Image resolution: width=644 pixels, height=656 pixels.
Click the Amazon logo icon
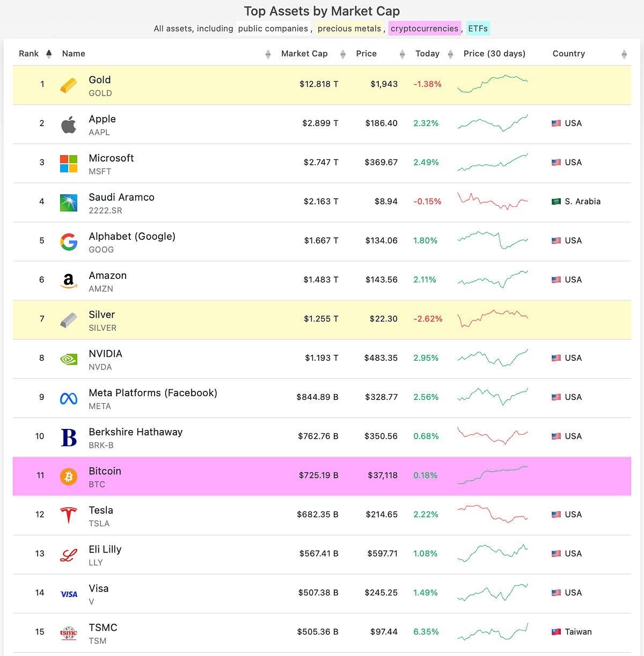tap(69, 281)
